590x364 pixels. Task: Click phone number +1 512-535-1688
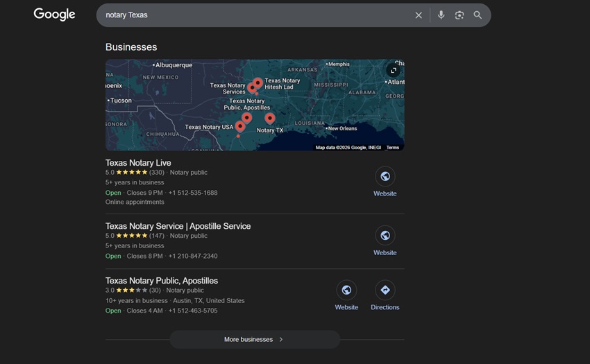193,193
